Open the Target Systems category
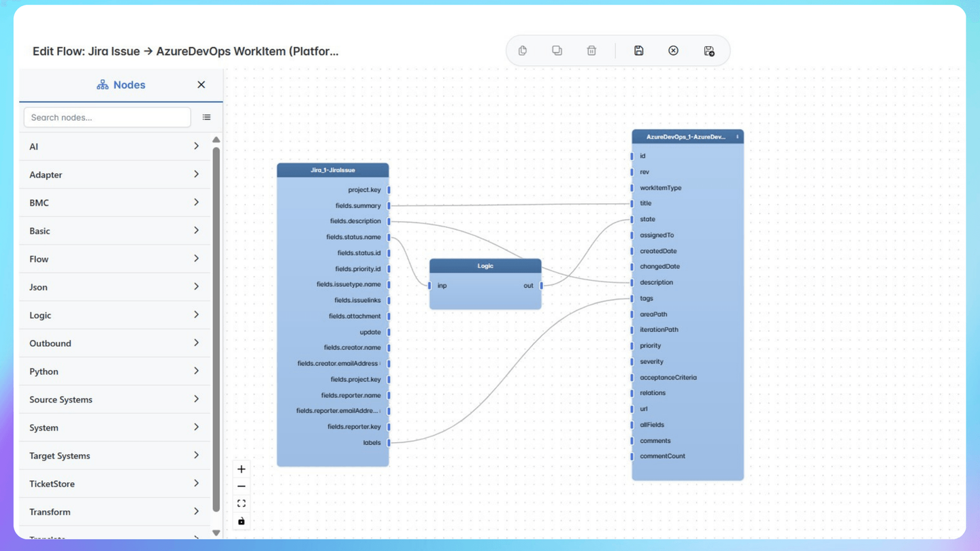This screenshot has width=980, height=551. point(114,456)
